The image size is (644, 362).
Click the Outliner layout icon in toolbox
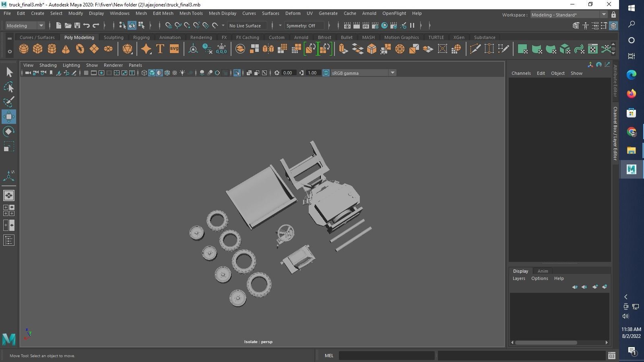pyautogui.click(x=9, y=241)
